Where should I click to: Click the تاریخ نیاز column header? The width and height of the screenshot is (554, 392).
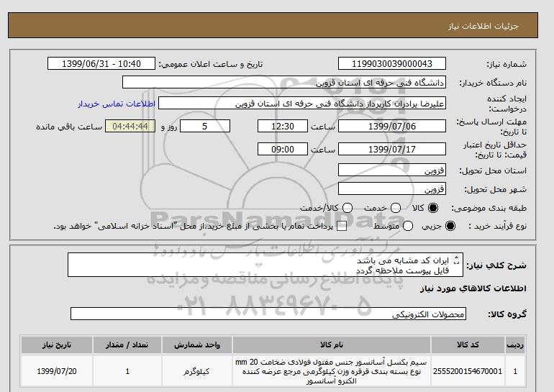coord(57,345)
